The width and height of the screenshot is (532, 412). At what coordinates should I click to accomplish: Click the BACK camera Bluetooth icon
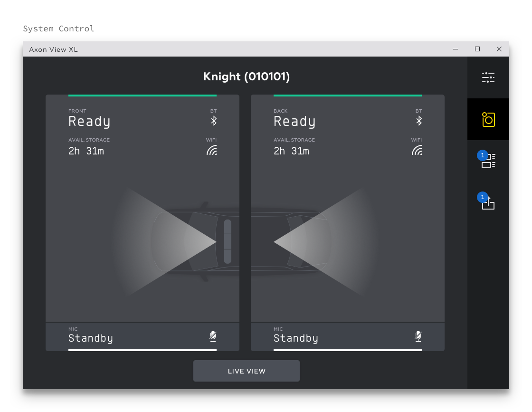419,121
